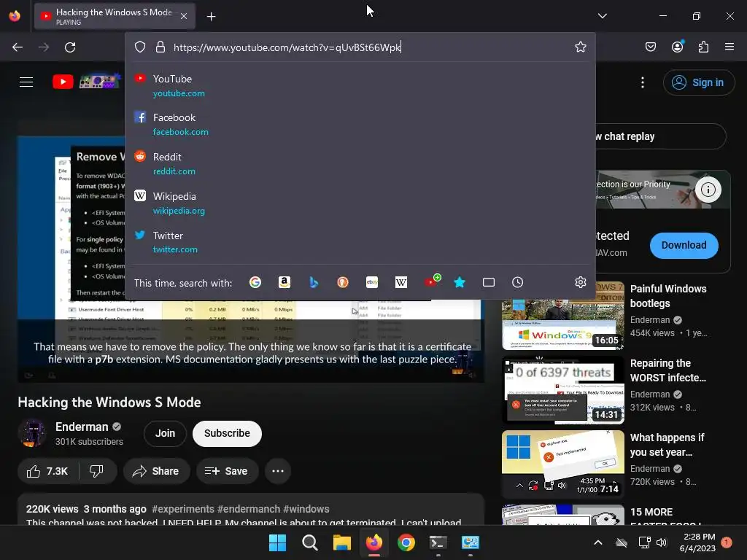Search with DuckDuckGo this time
Viewport: 747px width, 560px height.
coord(343,282)
